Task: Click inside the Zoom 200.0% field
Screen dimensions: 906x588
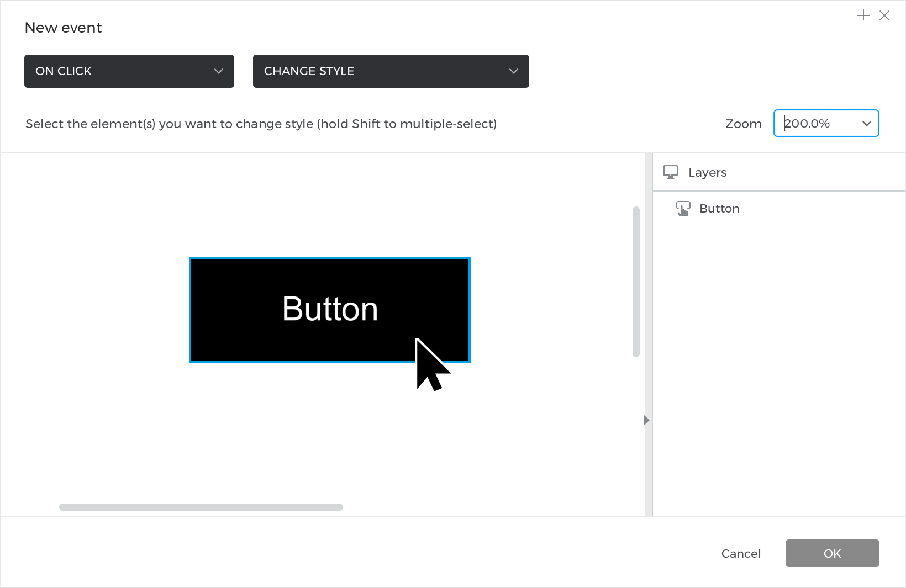Action: 815,124
